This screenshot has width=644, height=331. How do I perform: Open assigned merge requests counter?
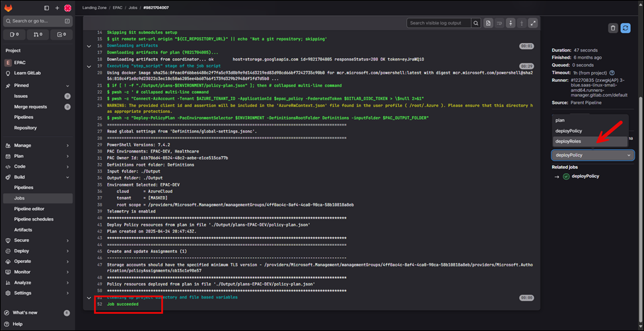coord(38,34)
